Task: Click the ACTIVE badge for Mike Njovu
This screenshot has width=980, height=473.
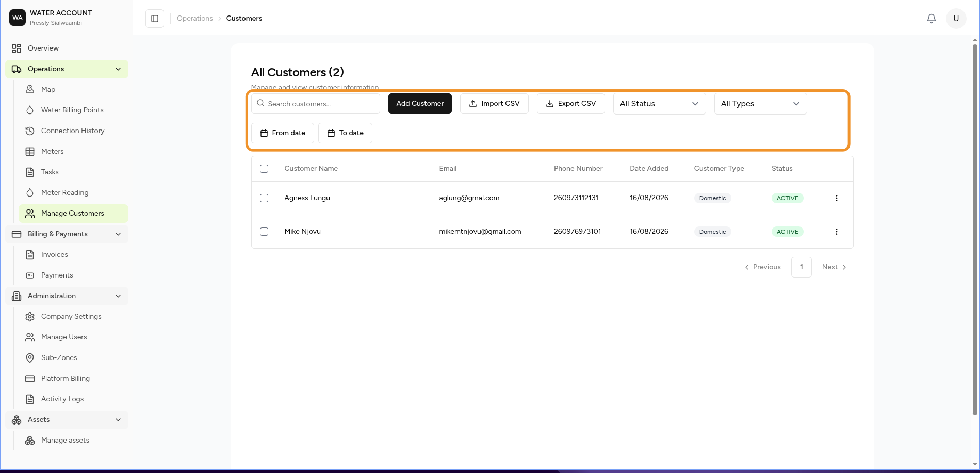Action: 787,232
